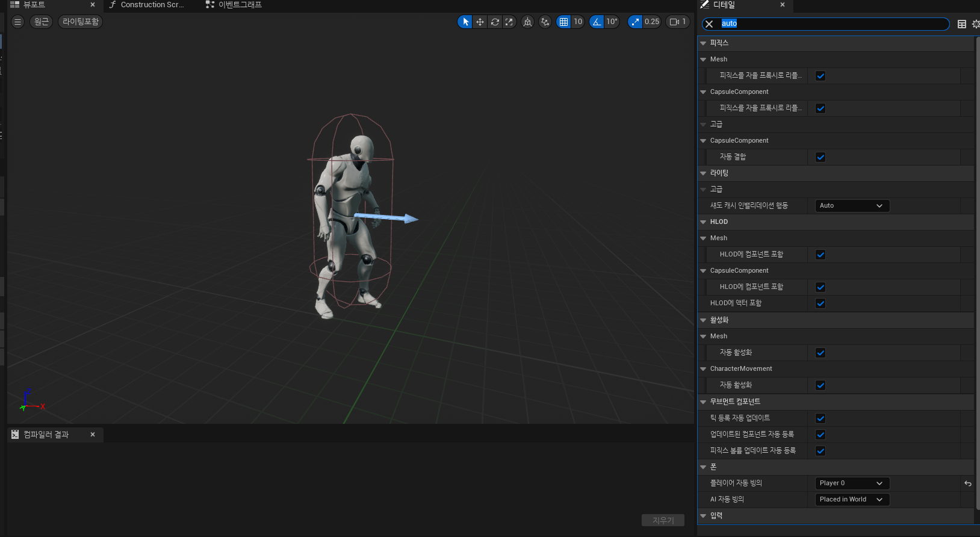Uncheck Mesh 자동 활성화 checkbox

coord(820,353)
